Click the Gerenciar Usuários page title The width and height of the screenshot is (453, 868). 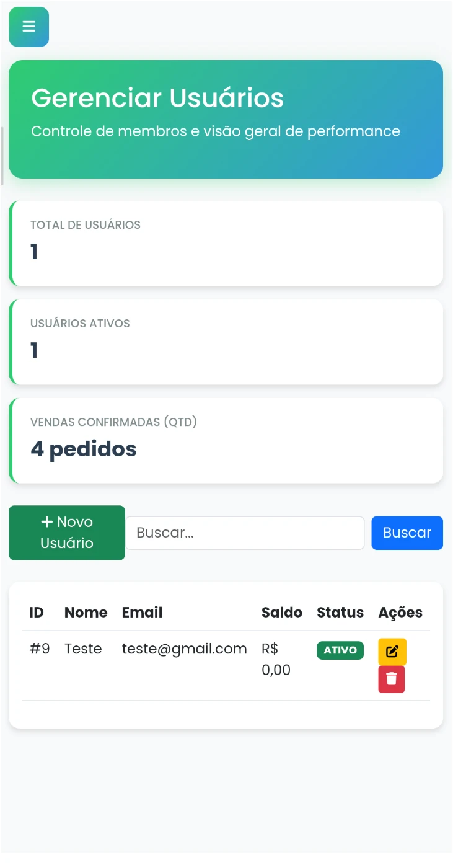(157, 98)
